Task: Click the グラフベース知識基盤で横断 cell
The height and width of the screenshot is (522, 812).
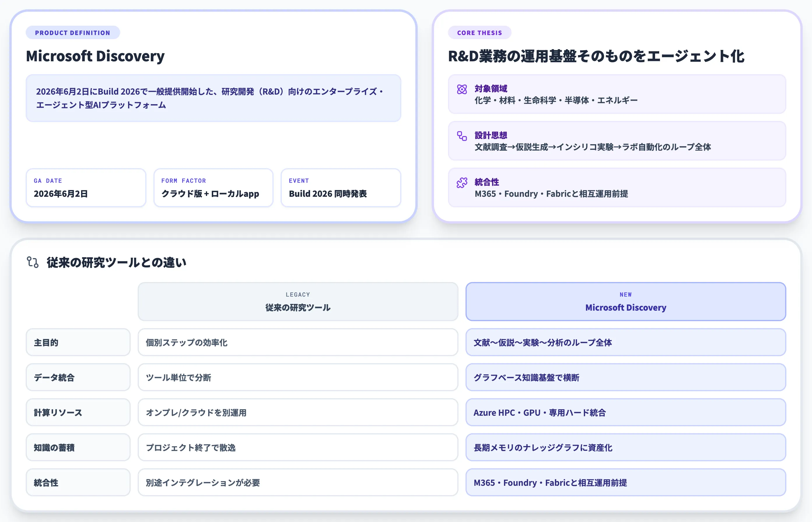Action: (626, 377)
